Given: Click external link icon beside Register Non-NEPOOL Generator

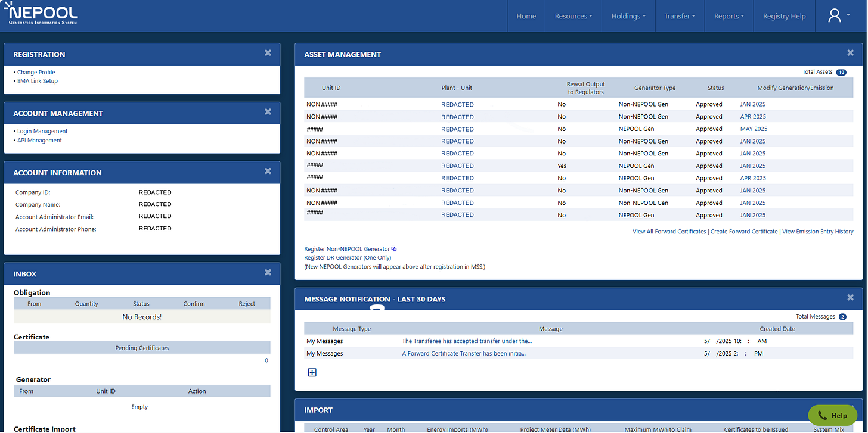Looking at the screenshot, I should (394, 249).
